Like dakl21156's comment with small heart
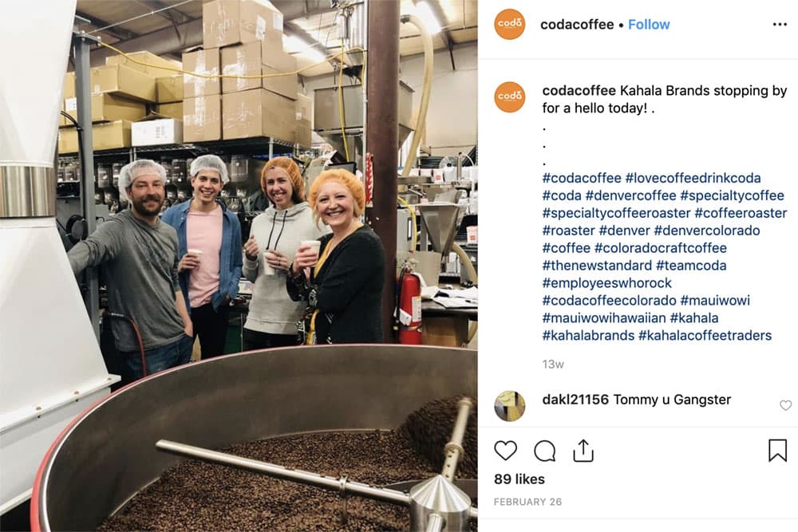The height and width of the screenshot is (532, 798). (786, 405)
